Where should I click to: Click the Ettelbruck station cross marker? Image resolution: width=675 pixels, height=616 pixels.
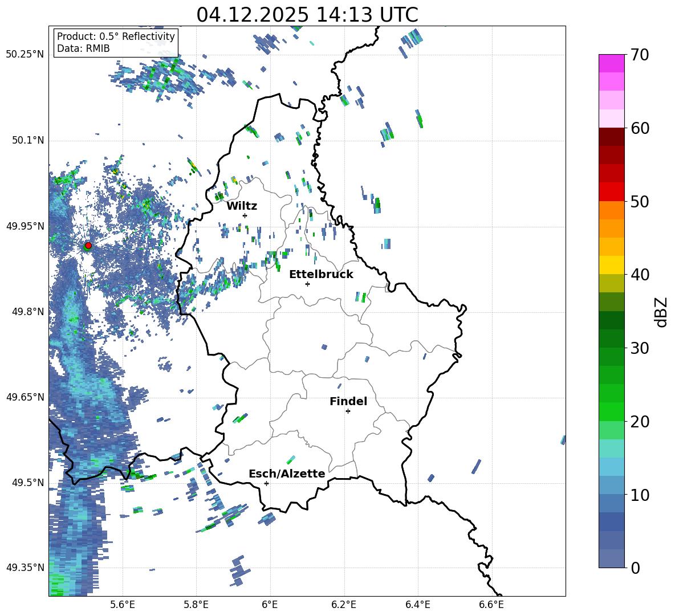(307, 284)
